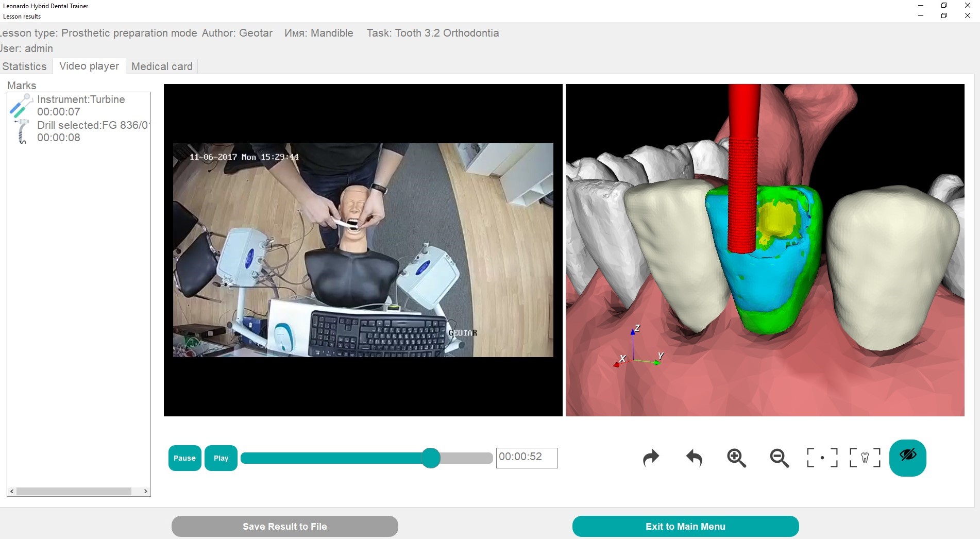Switch to the Statistics tab

[24, 66]
